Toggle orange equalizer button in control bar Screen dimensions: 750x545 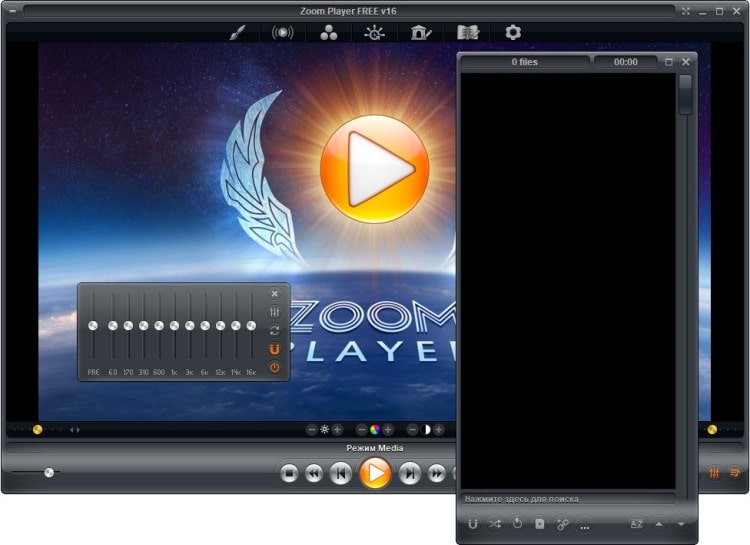[714, 473]
